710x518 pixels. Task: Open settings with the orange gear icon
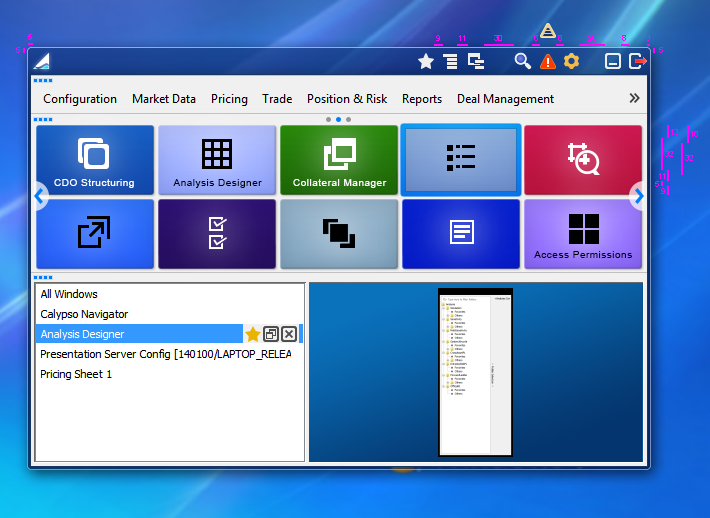click(x=571, y=62)
